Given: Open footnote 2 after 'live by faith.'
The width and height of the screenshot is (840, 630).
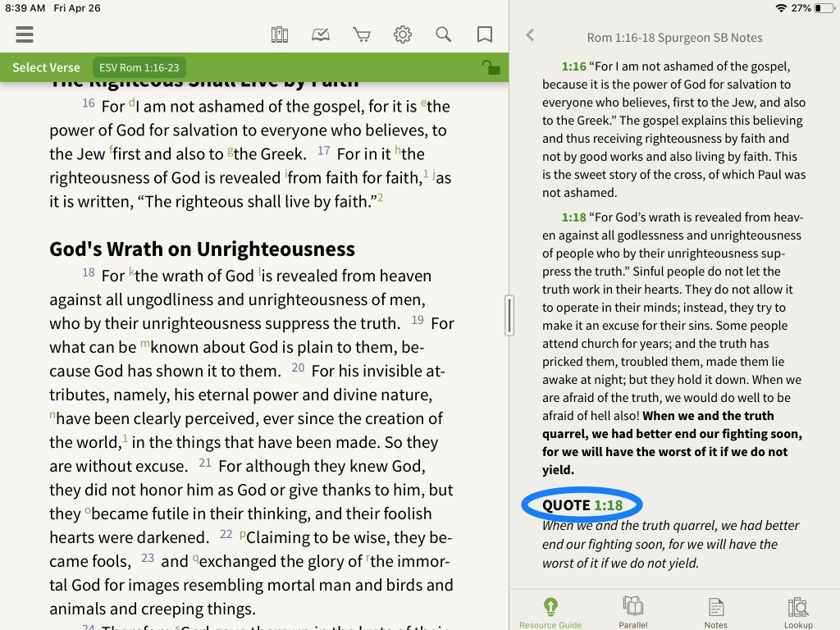Looking at the screenshot, I should click(x=380, y=197).
